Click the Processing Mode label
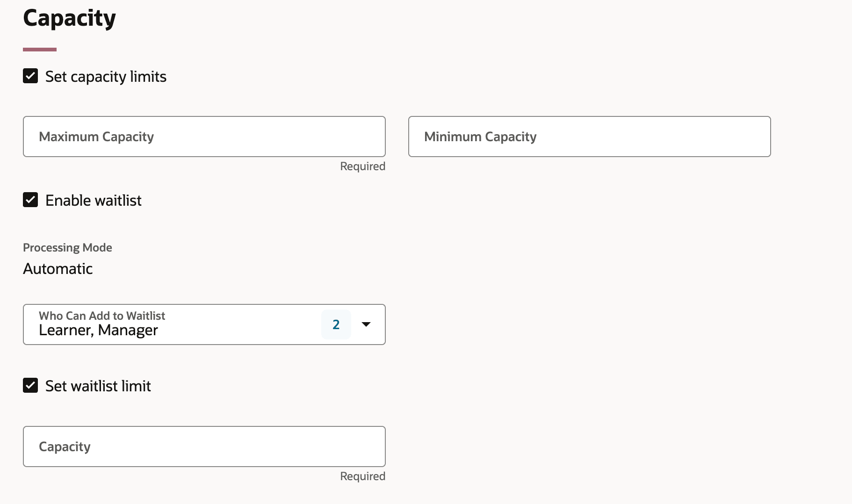 click(x=67, y=247)
